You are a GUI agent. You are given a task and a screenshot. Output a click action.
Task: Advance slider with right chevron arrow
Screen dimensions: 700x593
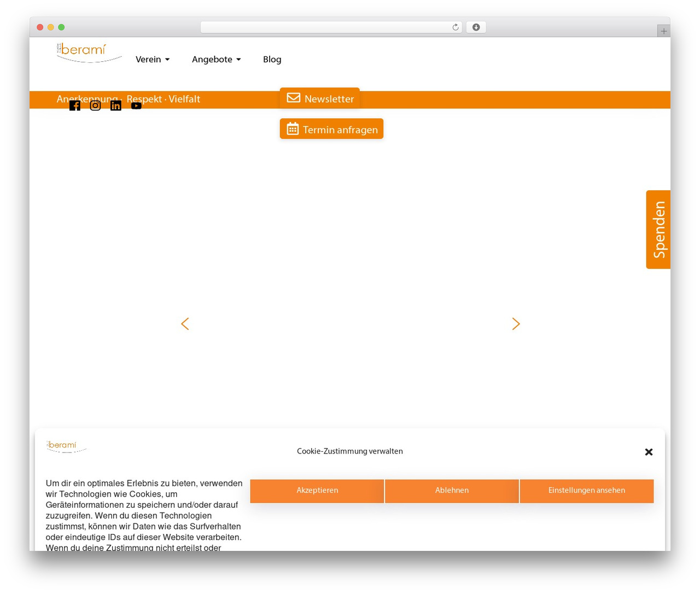(x=516, y=324)
